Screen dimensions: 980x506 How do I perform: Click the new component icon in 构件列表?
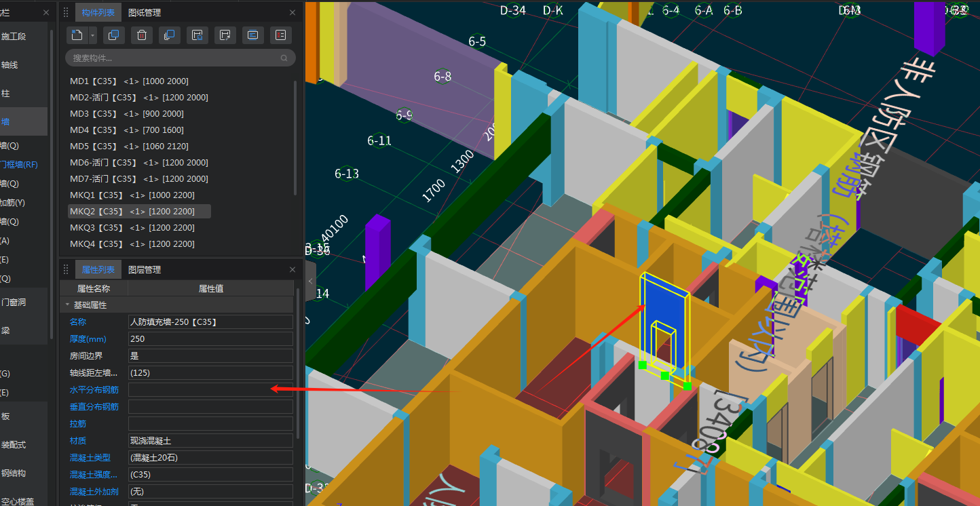coord(77,35)
